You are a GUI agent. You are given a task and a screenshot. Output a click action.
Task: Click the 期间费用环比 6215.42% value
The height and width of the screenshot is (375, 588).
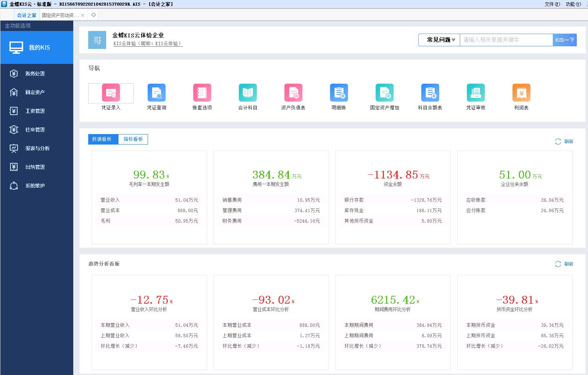click(395, 300)
